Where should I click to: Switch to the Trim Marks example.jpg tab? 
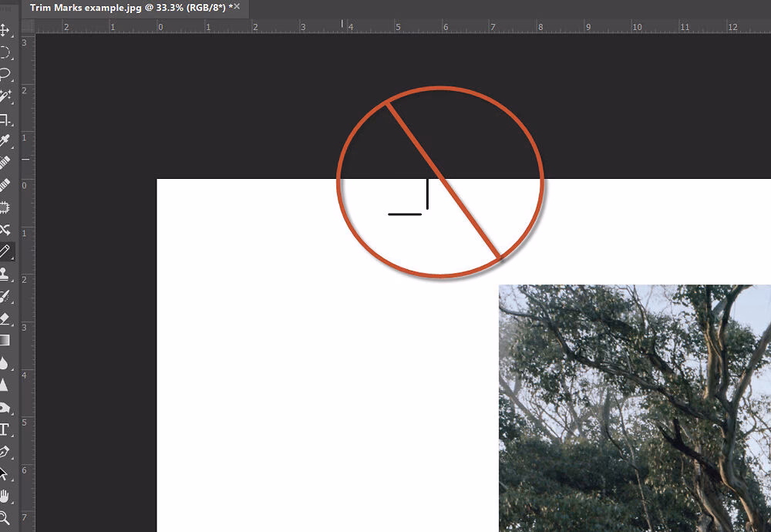pos(116,7)
